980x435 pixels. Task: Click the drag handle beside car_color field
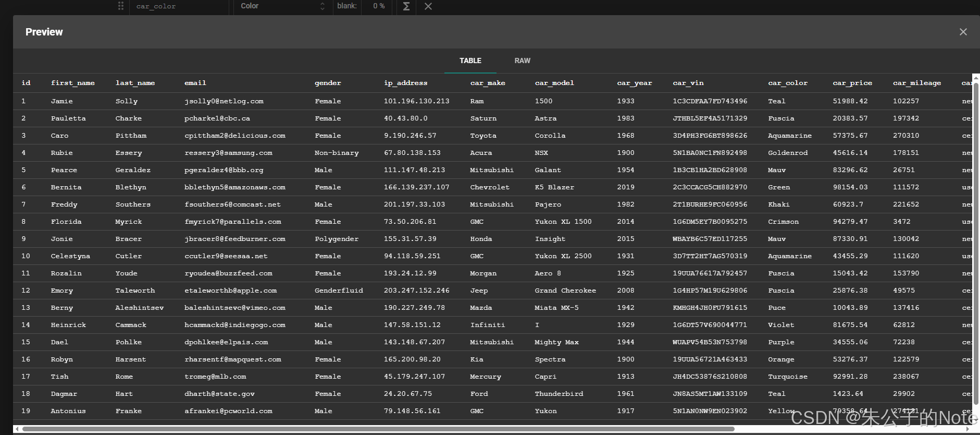121,6
